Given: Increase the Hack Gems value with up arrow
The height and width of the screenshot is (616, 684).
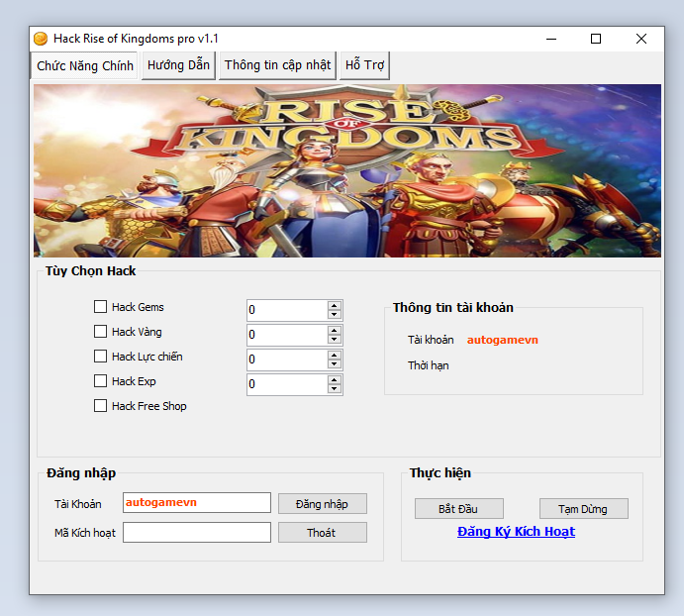Looking at the screenshot, I should tap(335, 305).
